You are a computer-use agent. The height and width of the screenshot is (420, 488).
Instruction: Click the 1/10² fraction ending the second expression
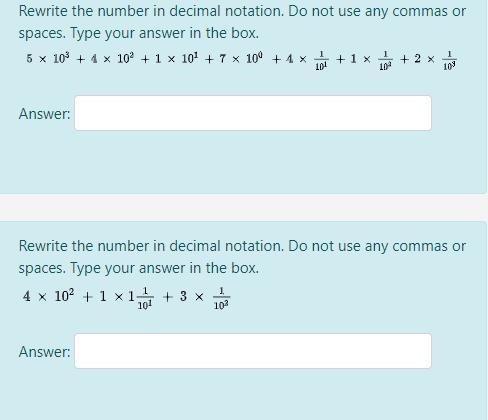pos(222,299)
